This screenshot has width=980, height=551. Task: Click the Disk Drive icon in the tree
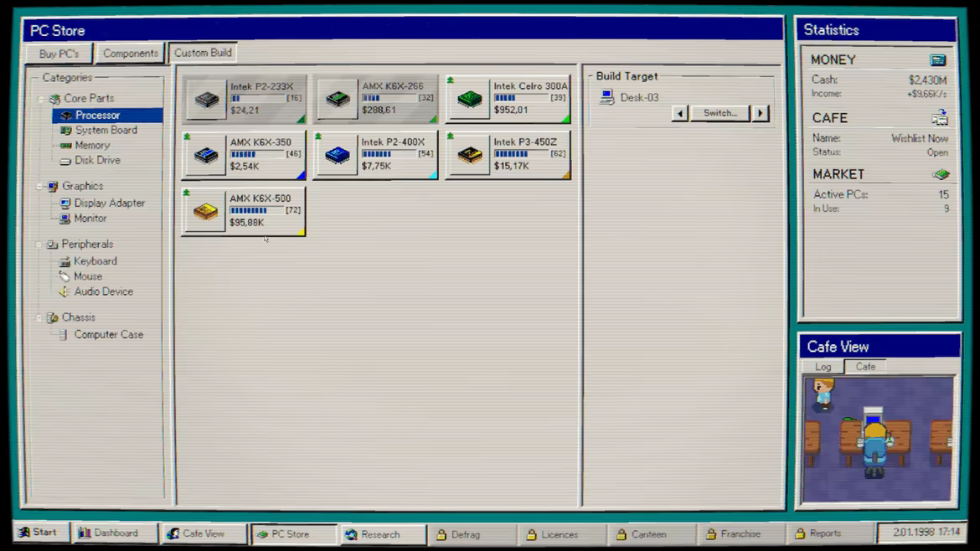pos(65,161)
